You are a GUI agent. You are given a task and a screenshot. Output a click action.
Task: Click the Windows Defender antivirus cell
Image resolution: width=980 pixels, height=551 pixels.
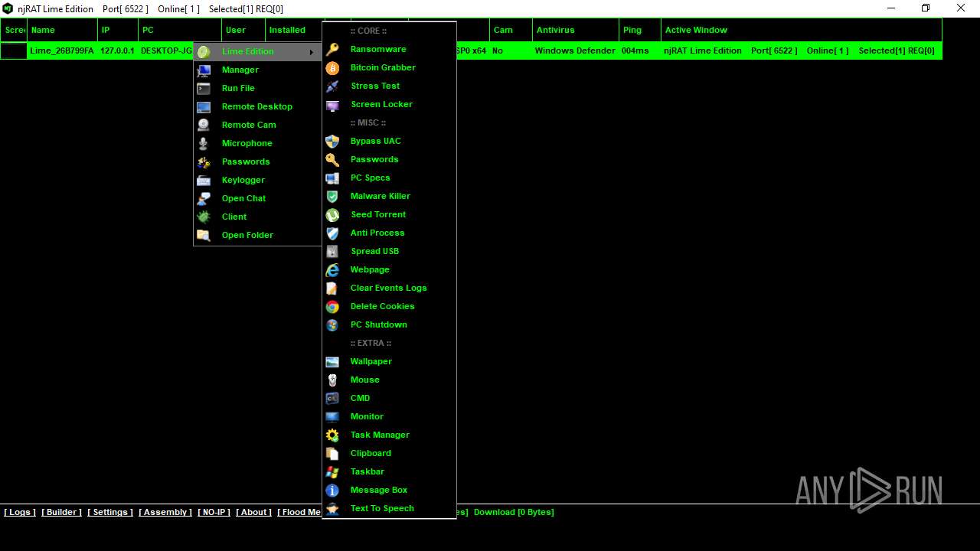[575, 51]
